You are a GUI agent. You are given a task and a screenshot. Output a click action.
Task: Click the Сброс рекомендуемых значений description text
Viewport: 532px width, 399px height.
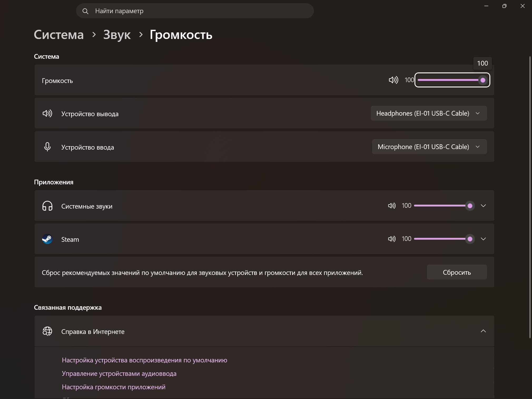coord(202,273)
